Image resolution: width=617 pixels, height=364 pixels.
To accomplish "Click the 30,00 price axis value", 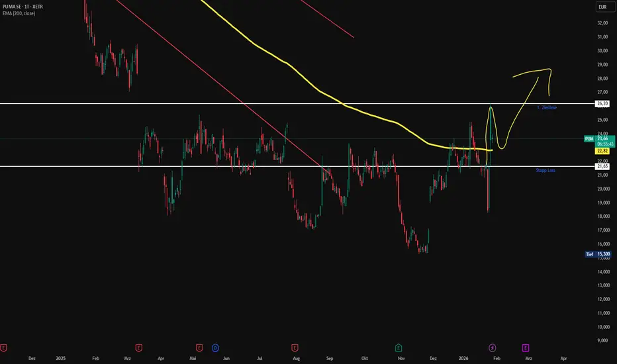I will point(602,51).
